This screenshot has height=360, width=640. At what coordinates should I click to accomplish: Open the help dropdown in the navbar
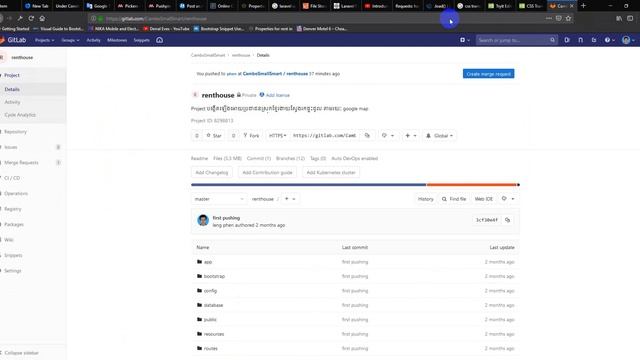pos(609,40)
